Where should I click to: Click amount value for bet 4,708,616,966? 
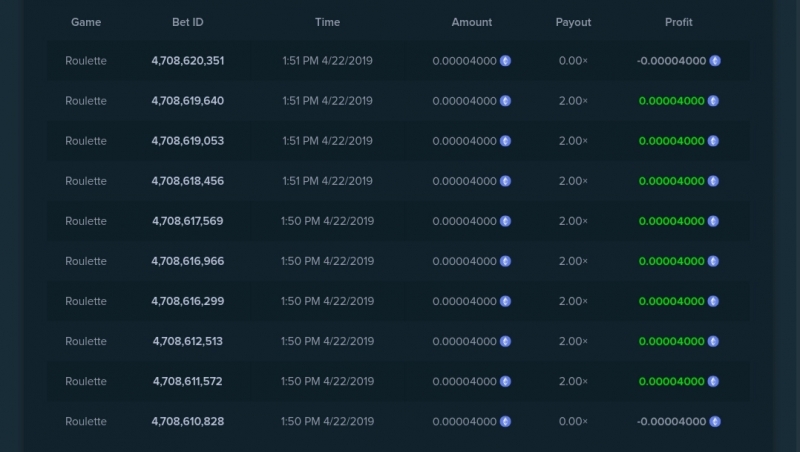pos(464,261)
